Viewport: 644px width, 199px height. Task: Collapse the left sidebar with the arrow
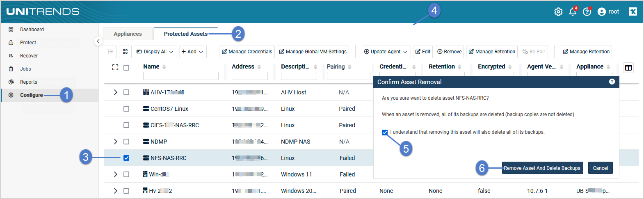tap(98, 41)
